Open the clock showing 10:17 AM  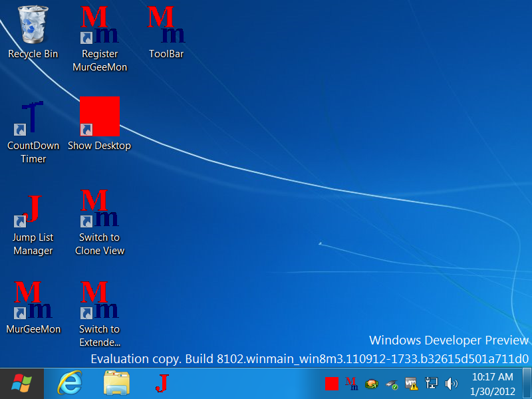[x=493, y=384]
